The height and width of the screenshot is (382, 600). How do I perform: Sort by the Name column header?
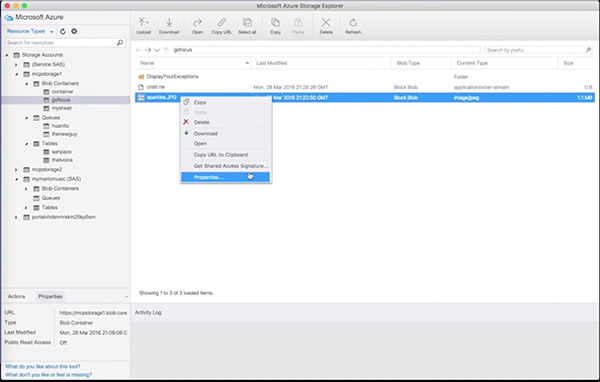(x=193, y=63)
